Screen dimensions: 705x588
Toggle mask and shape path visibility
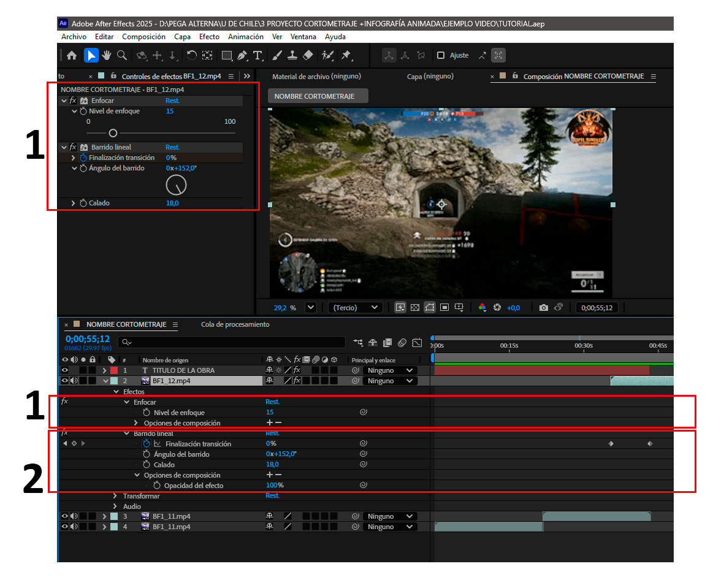pyautogui.click(x=430, y=307)
